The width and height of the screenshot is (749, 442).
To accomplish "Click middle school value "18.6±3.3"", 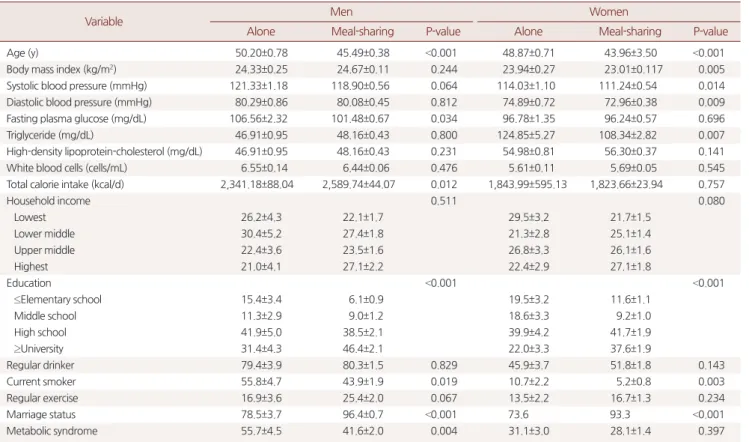I will point(528,316).
